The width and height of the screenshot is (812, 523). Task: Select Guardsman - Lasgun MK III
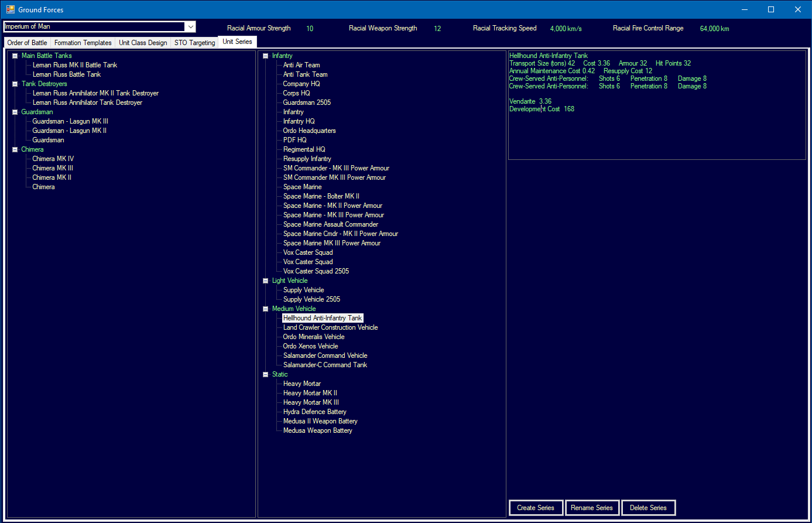coord(70,121)
